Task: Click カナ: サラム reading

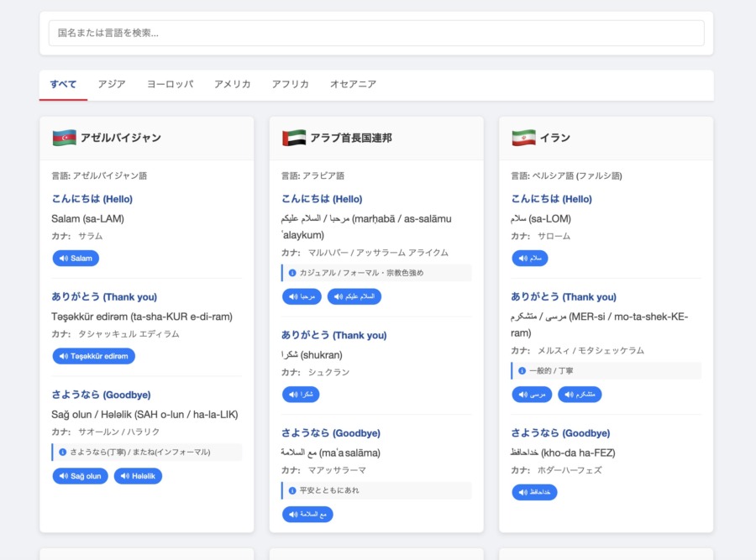Action: click(77, 236)
